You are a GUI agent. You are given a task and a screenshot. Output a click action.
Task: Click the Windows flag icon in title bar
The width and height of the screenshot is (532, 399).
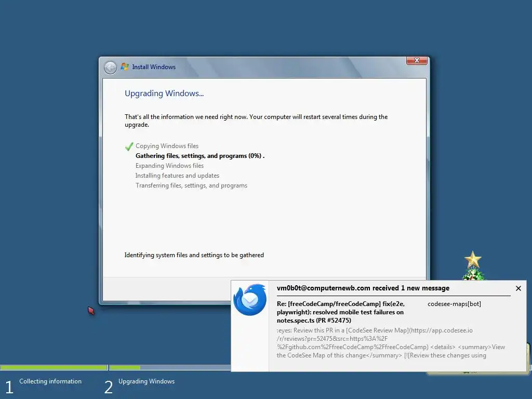pyautogui.click(x=125, y=67)
